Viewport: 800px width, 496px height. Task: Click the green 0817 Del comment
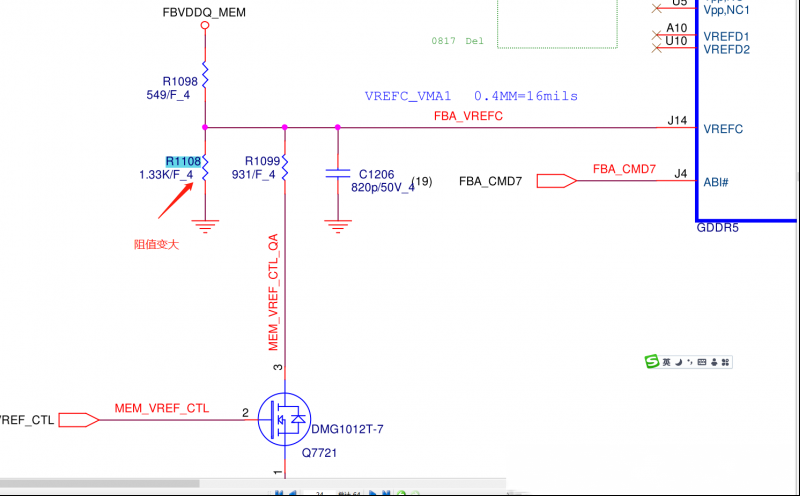click(457, 41)
